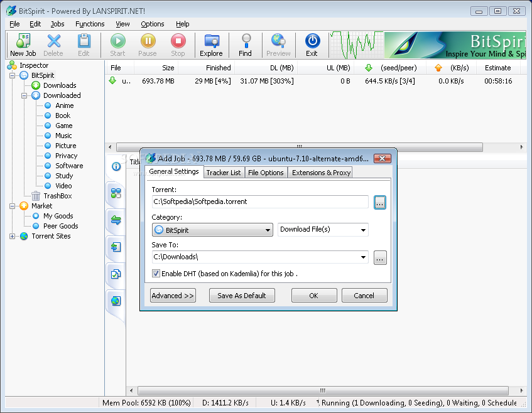Sort the job list by the Size column header
Viewport: 532px width, 413px height.
(156, 68)
